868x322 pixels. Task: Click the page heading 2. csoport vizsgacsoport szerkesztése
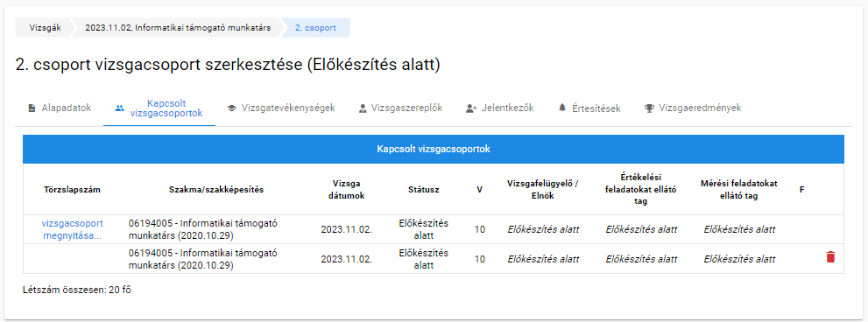click(x=228, y=65)
